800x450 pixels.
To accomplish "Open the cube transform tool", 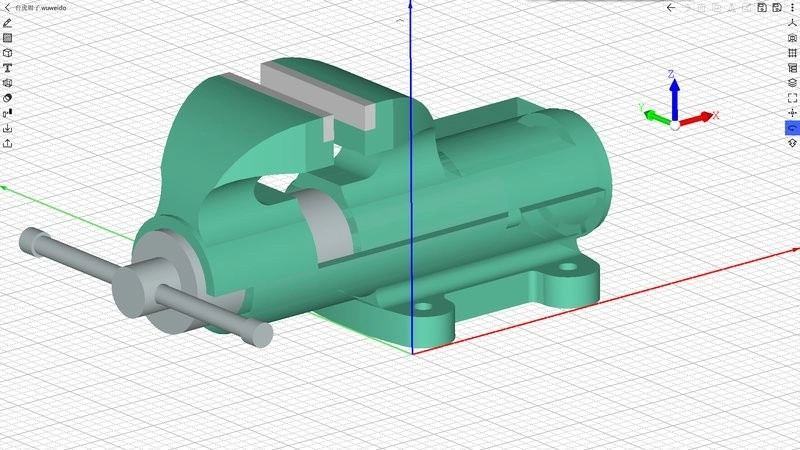I will click(x=8, y=83).
